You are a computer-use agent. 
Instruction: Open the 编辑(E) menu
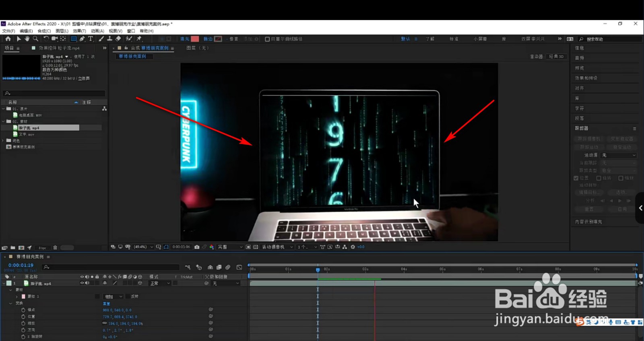point(26,31)
